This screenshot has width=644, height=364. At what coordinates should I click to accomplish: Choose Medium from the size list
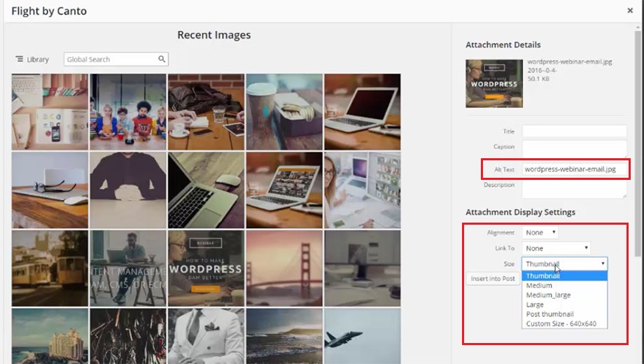tap(539, 286)
